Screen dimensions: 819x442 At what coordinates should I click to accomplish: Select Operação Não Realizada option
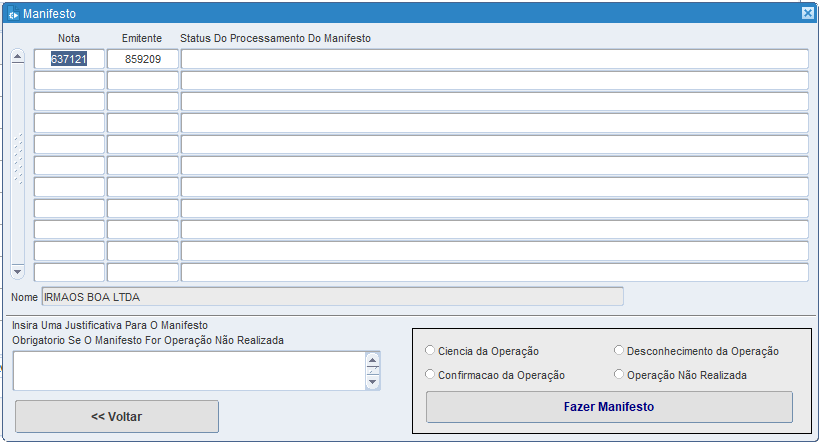[619, 375]
